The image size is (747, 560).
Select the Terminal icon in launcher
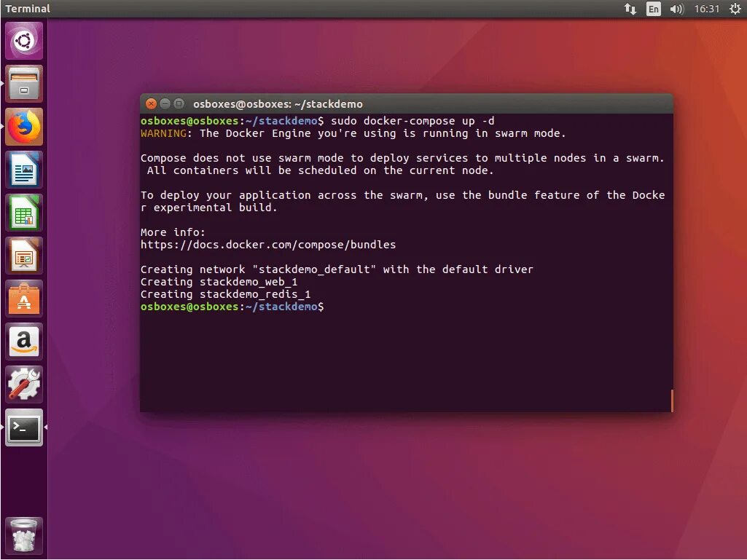point(24,427)
